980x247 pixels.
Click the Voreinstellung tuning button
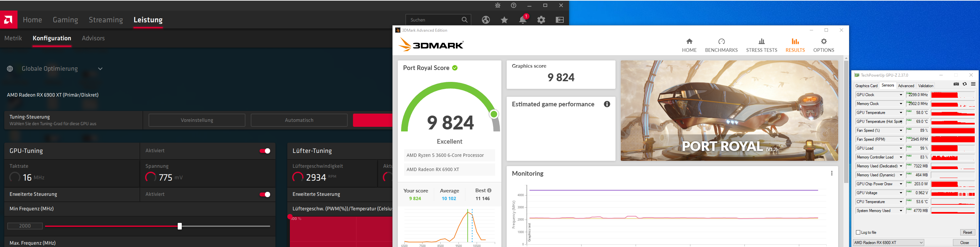tap(197, 120)
